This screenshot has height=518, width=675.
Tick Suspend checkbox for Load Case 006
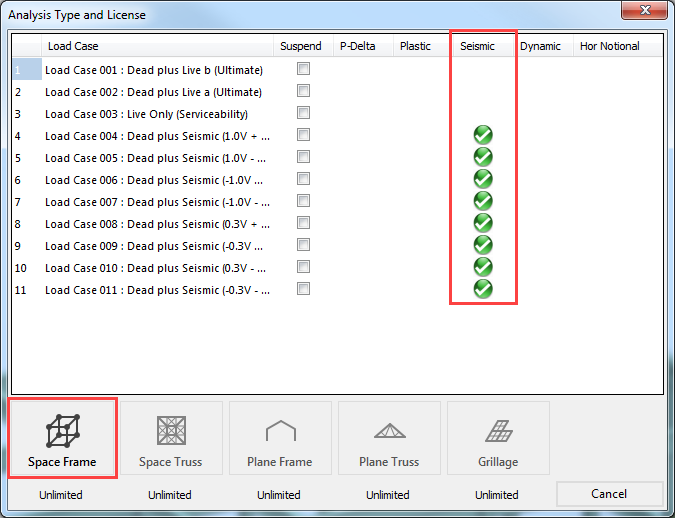[x=303, y=179]
